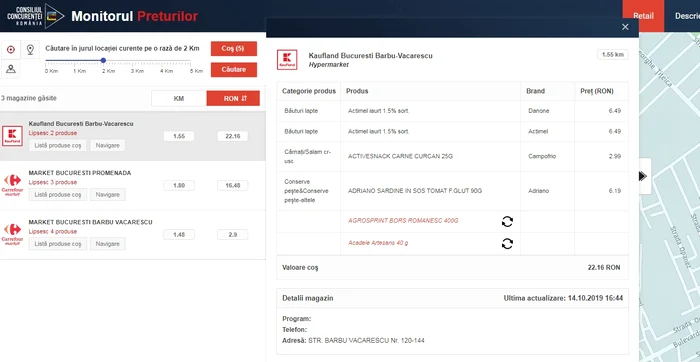Screen dimensions: 700x362
Task: Open the Descriere tab
Action: (x=687, y=16)
